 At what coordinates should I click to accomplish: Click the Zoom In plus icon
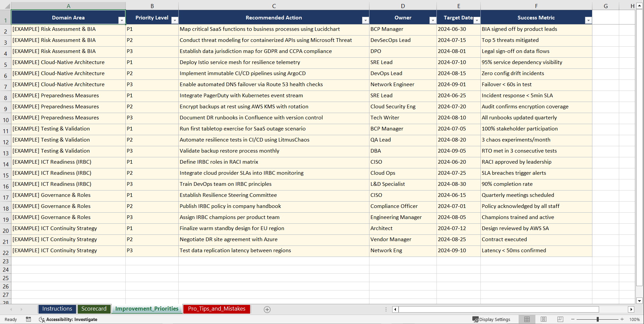(622, 319)
